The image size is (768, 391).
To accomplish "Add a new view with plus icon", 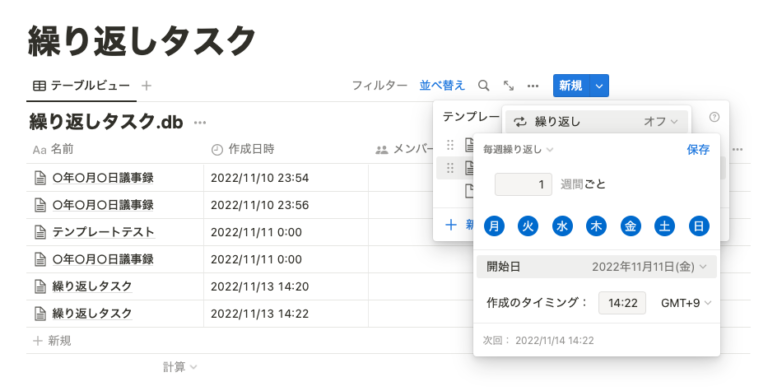I will coord(146,86).
